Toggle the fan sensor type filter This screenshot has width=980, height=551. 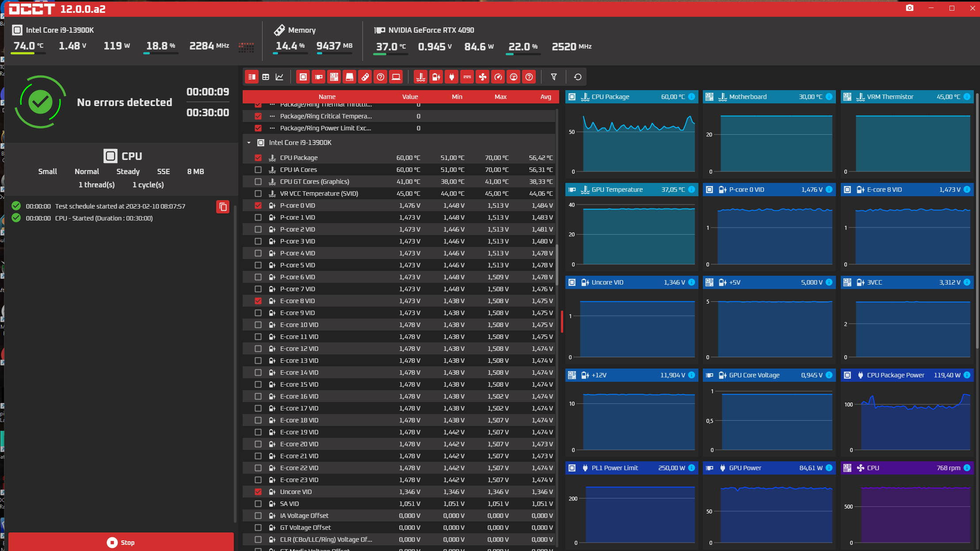[x=483, y=77]
